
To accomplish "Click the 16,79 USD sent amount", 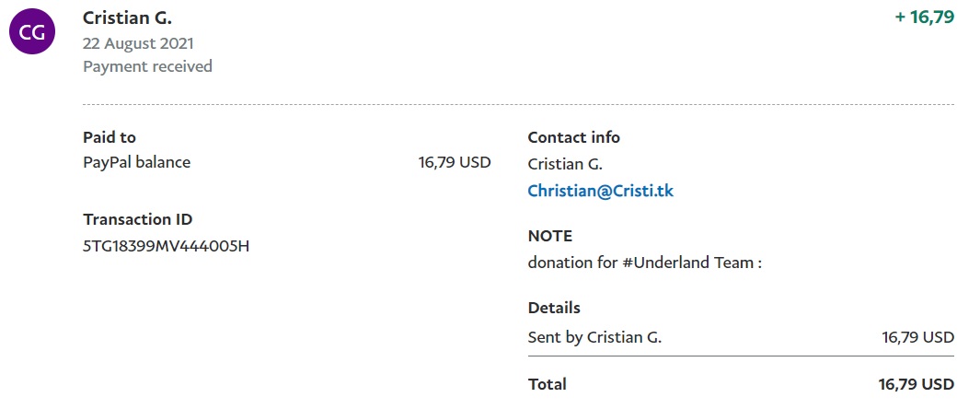I will (917, 337).
